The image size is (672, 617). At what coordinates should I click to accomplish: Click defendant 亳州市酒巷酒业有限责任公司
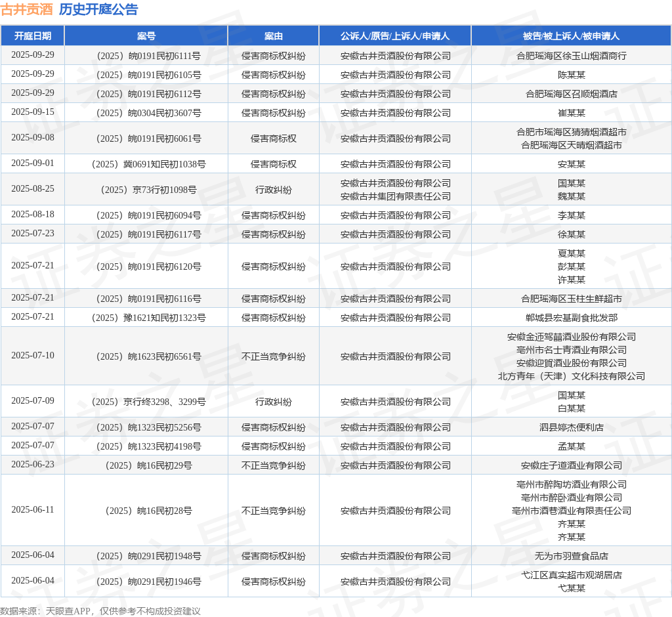[572, 511]
